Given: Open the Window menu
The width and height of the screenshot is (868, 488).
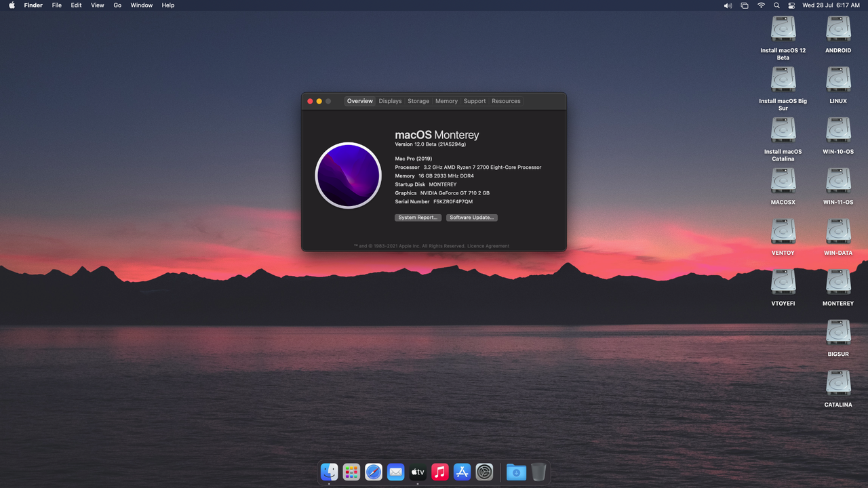Looking at the screenshot, I should (x=142, y=5).
